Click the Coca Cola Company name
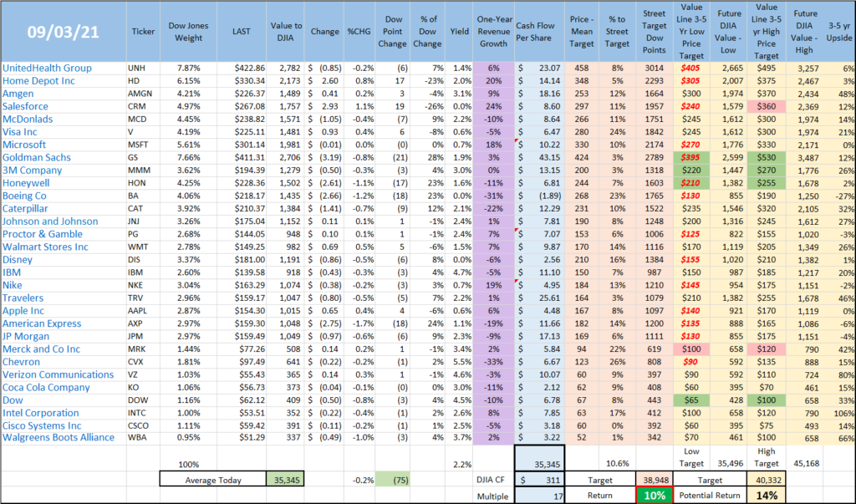This screenshot has height=504, width=856. point(46,387)
